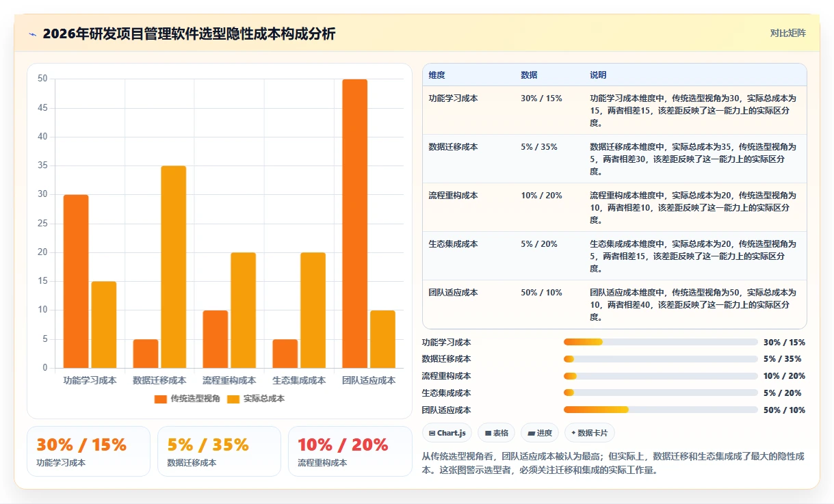Click the 传统选型视角 bar for 数据迁移成本
The image size is (834, 504).
point(146,354)
